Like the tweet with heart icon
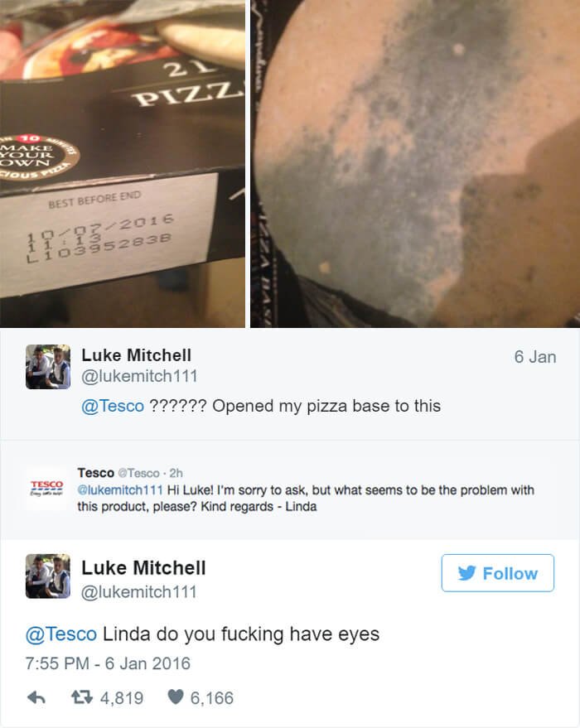Screen dimensions: 580x728 pyautogui.click(x=175, y=697)
